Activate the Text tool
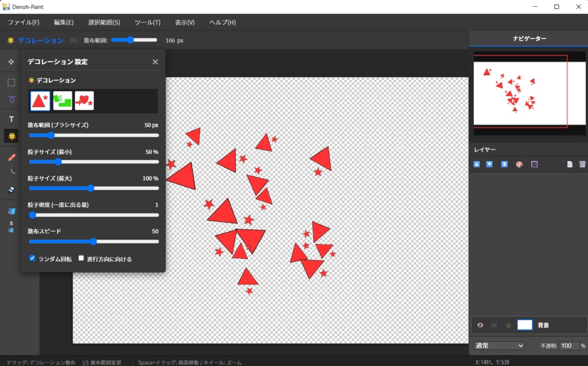 [11, 119]
